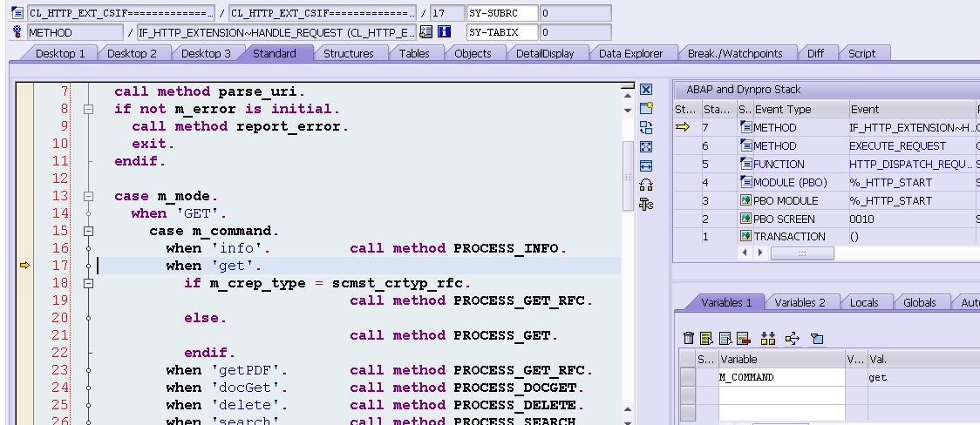Set breakpoint in margin at line 19
This screenshot has height=425, width=980.
click(x=25, y=300)
